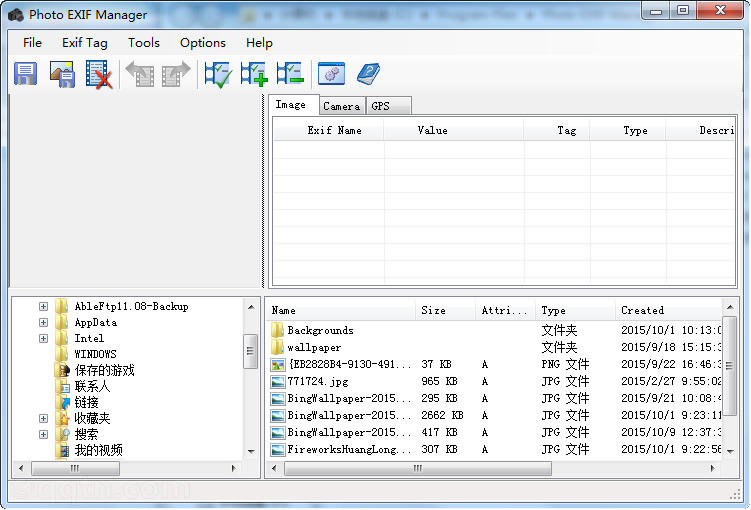
Task: Select the AppData folder in tree
Action: 95,322
